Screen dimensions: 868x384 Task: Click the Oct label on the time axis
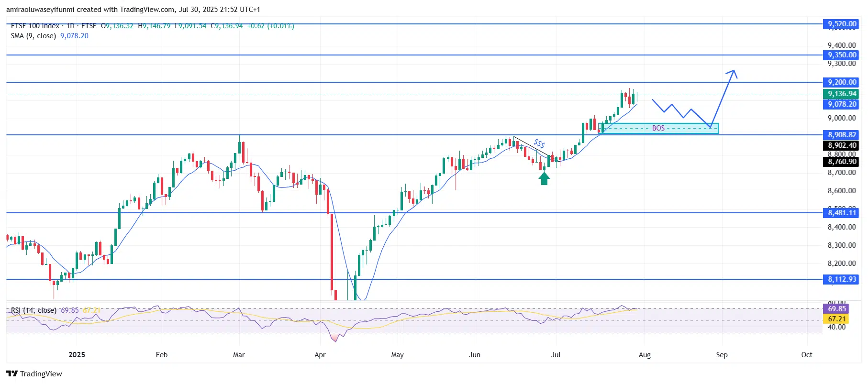[x=807, y=355]
